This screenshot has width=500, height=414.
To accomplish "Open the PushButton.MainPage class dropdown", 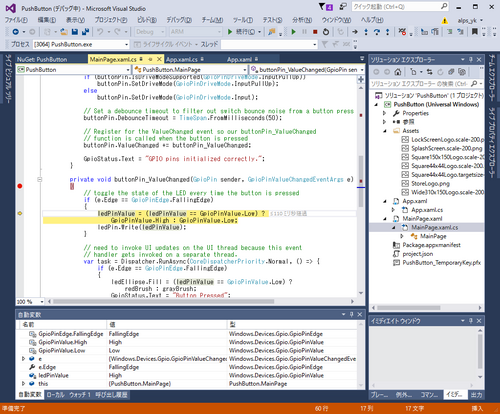I will (245, 70).
